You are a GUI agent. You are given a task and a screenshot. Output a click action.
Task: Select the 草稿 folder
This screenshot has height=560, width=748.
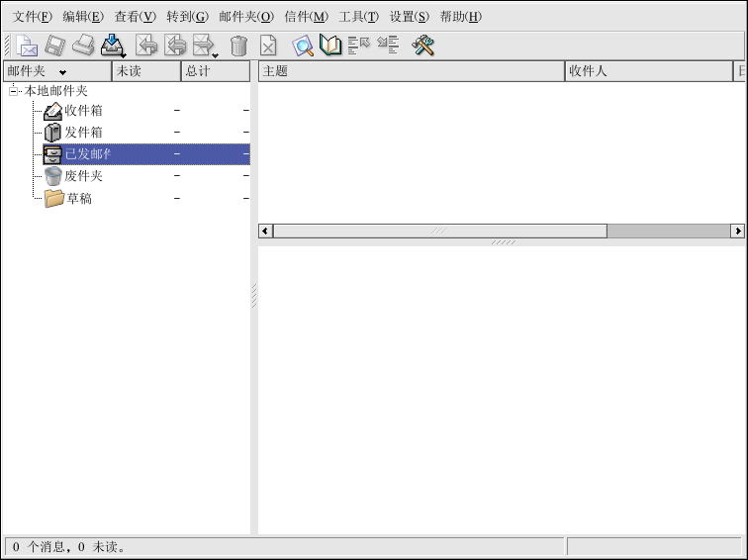pos(79,198)
